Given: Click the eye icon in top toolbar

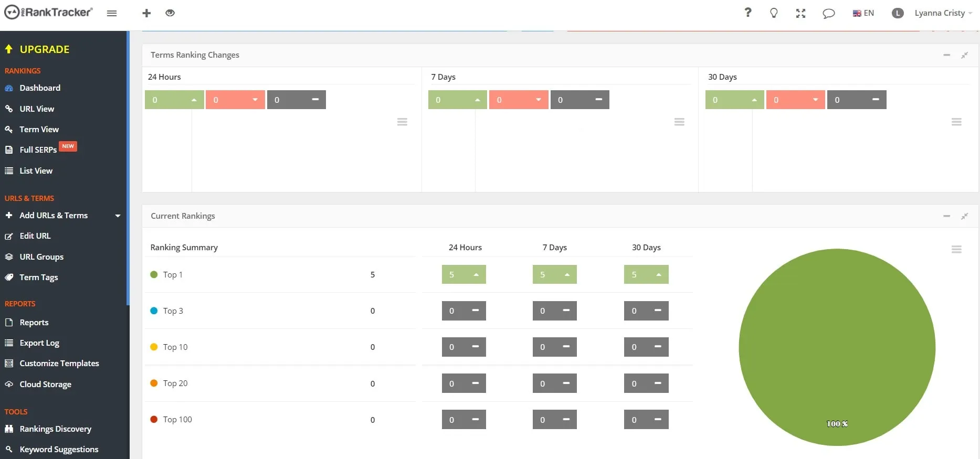Looking at the screenshot, I should (x=170, y=13).
